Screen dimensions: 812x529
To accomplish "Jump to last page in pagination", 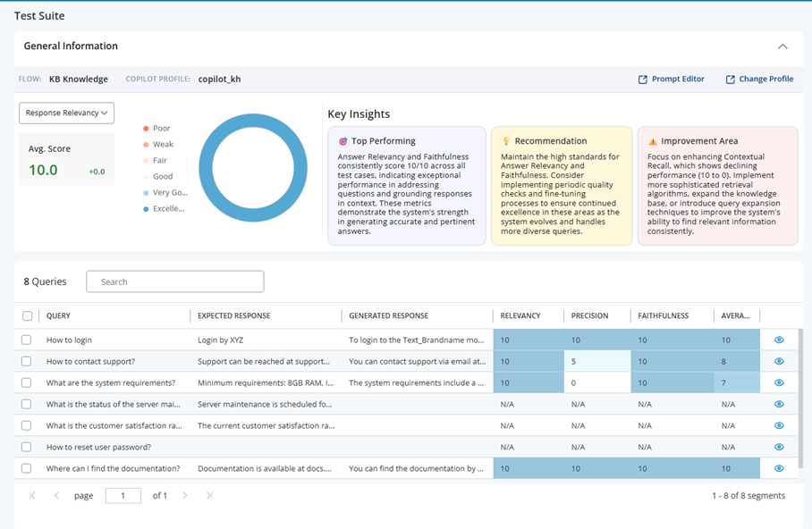I will click(x=209, y=496).
